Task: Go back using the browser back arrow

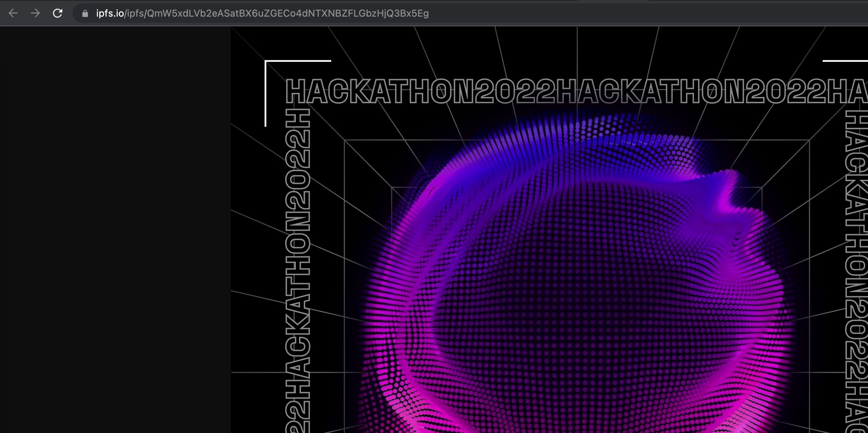Action: 13,13
